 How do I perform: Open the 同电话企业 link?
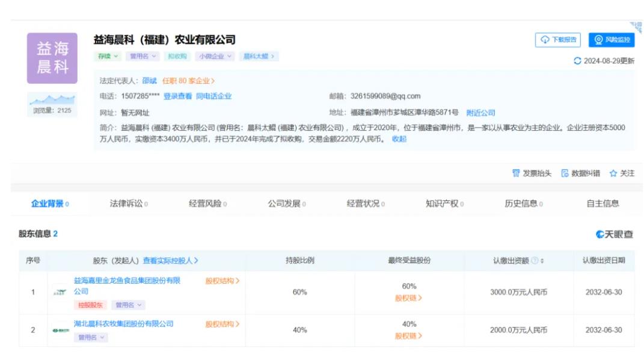tap(213, 96)
